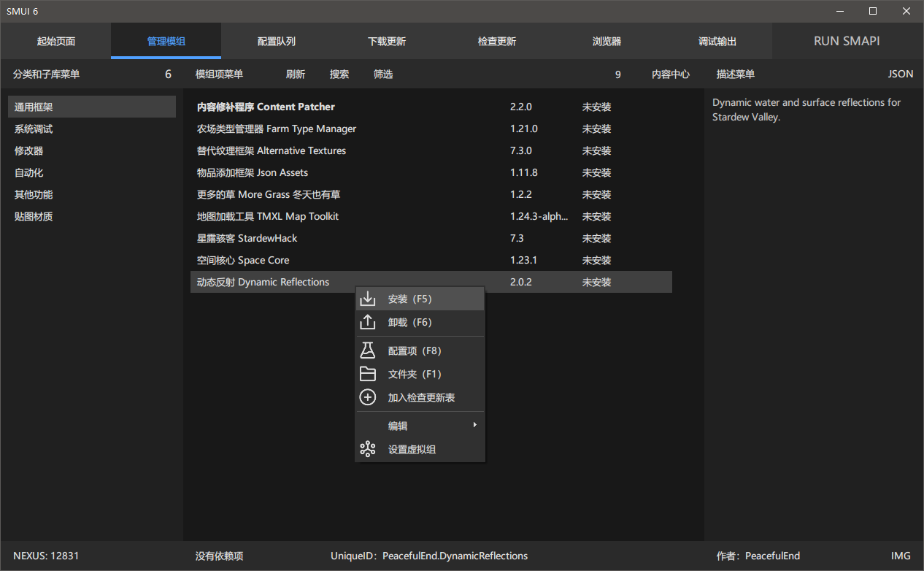
Task: Select 加入检查更新表 menu entry
Action: (420, 397)
